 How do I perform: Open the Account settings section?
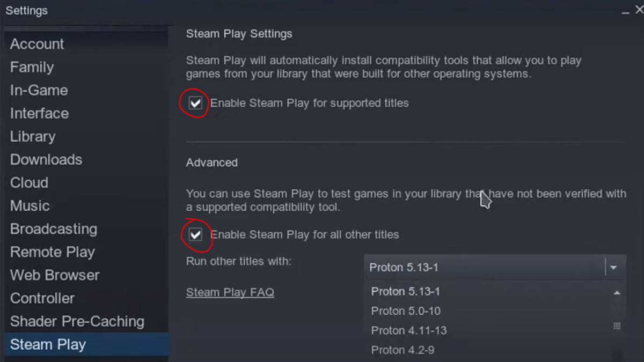click(37, 44)
